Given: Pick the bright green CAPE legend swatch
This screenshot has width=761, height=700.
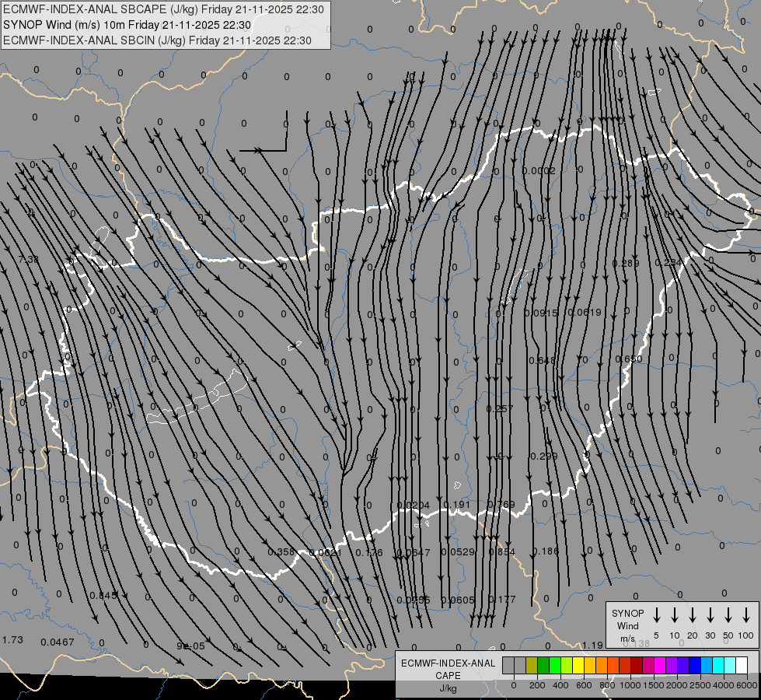Looking at the screenshot, I should point(555,666).
